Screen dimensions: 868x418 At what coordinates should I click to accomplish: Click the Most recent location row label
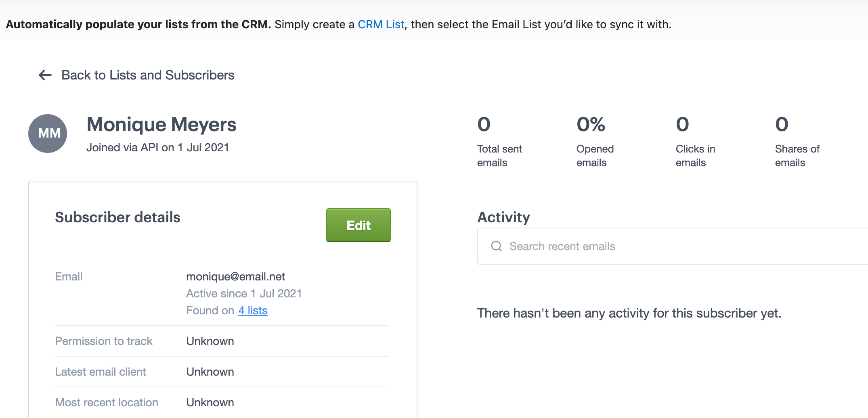pyautogui.click(x=107, y=402)
